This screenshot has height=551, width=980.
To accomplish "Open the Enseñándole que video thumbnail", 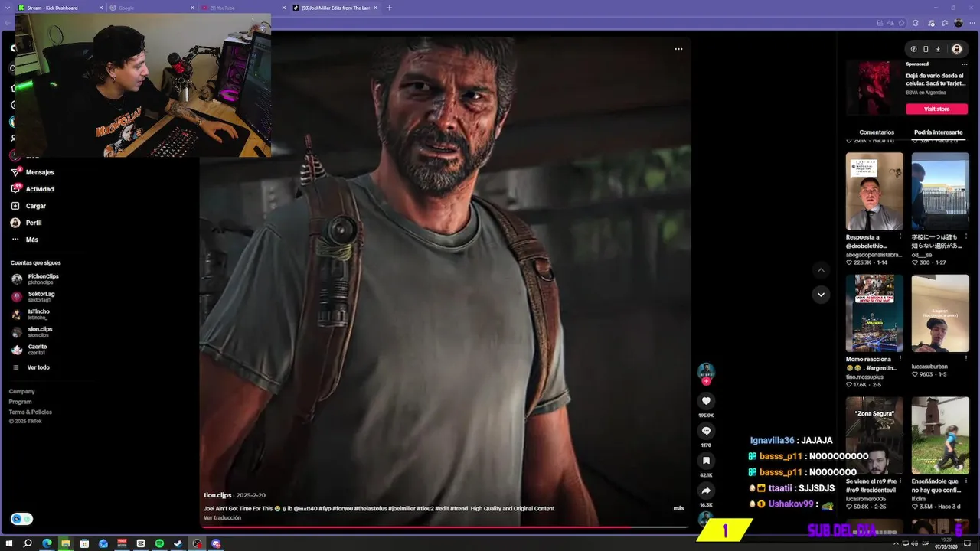I will 940,435.
